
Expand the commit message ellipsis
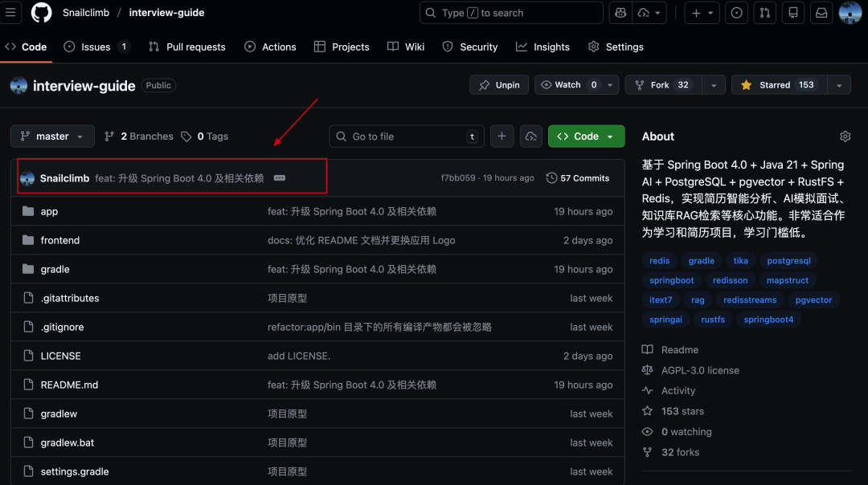tap(280, 178)
